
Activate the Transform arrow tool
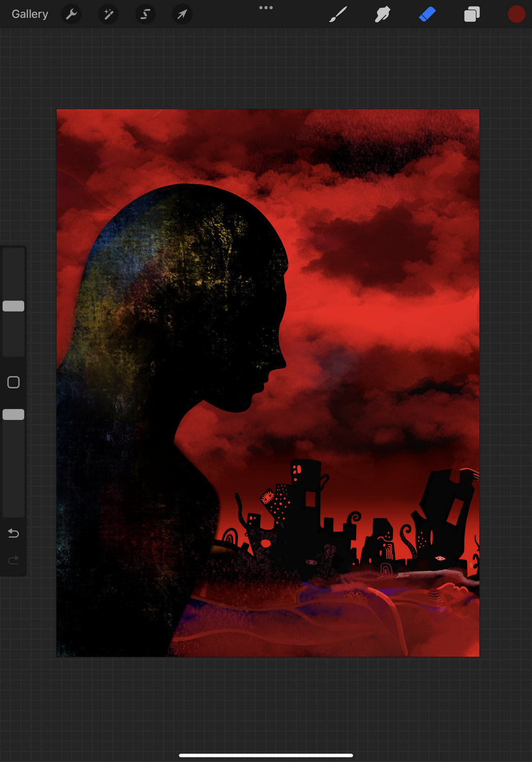[182, 14]
